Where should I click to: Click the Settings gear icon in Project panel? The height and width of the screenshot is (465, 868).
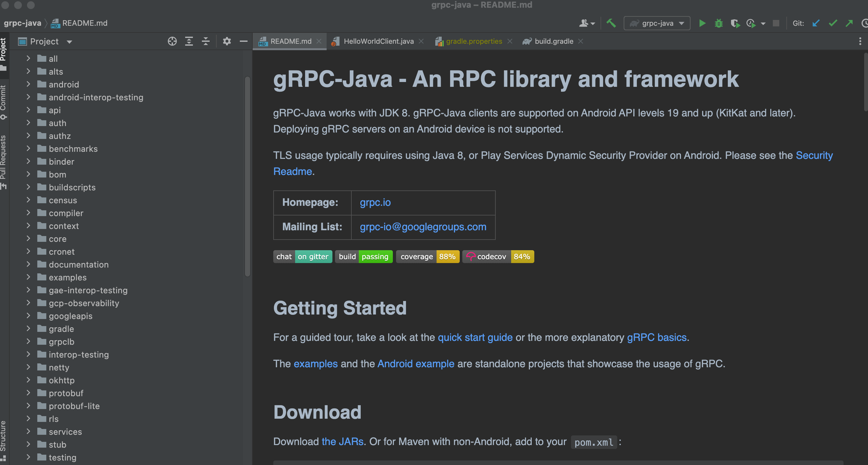click(x=227, y=41)
